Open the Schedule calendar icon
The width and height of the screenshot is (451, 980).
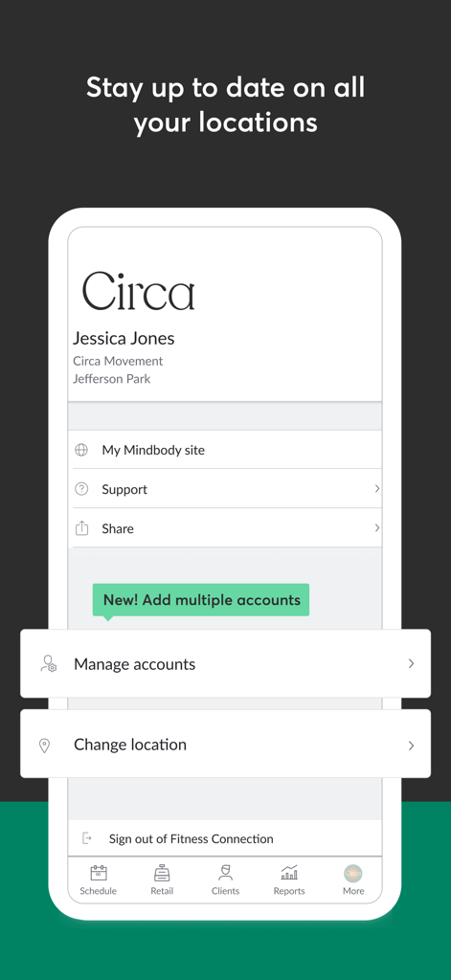[x=99, y=873]
